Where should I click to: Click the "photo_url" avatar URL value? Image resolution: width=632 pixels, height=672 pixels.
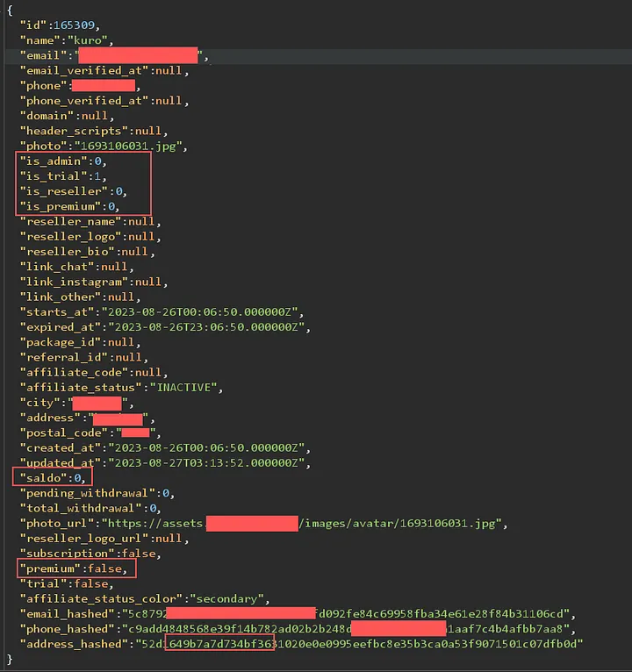301,523
